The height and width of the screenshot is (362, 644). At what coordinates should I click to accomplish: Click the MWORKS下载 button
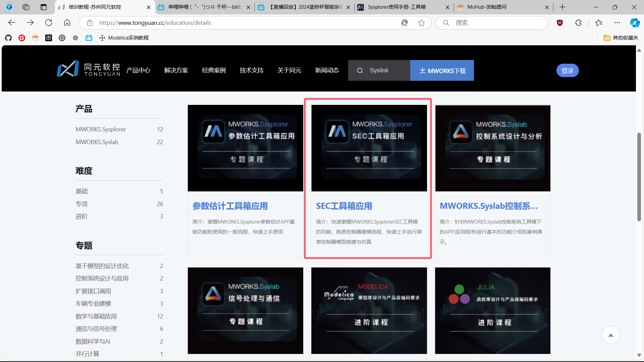tap(442, 70)
